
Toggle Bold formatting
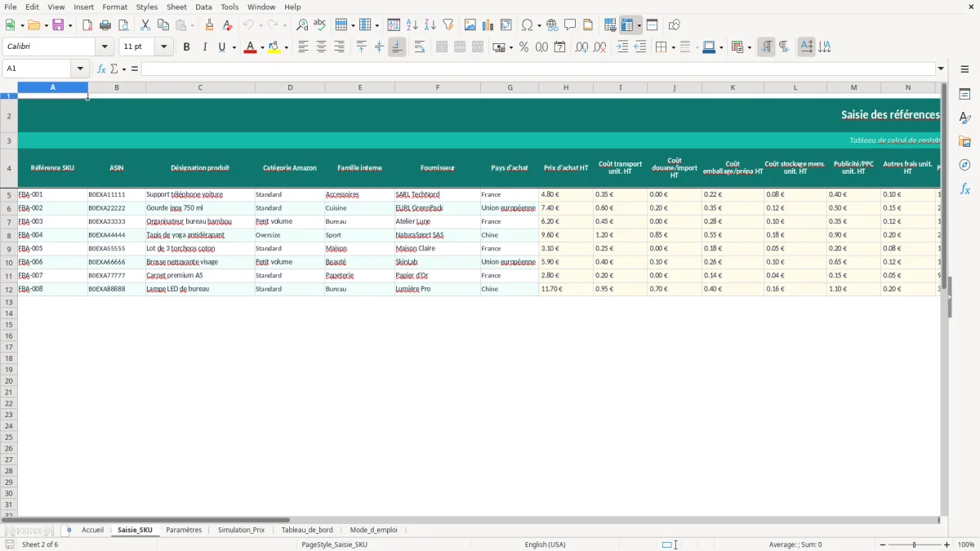click(x=187, y=47)
